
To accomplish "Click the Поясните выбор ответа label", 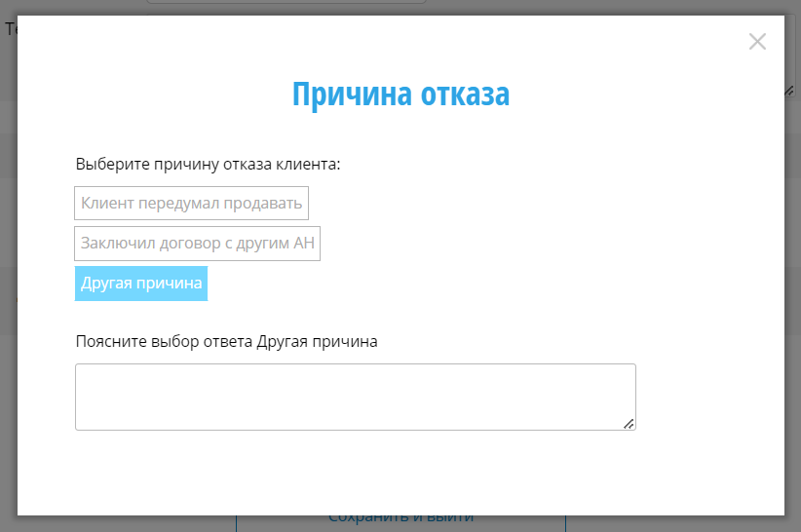I will tap(226, 341).
